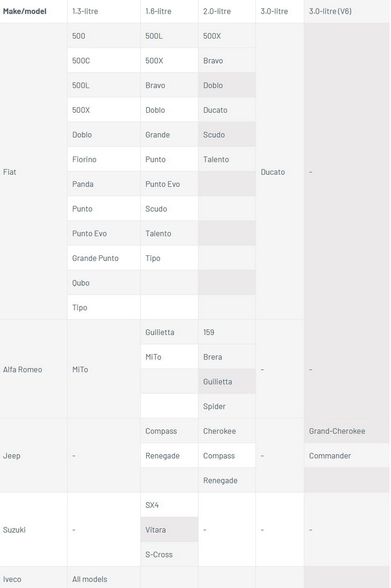Click the Make/model column header

click(x=25, y=11)
